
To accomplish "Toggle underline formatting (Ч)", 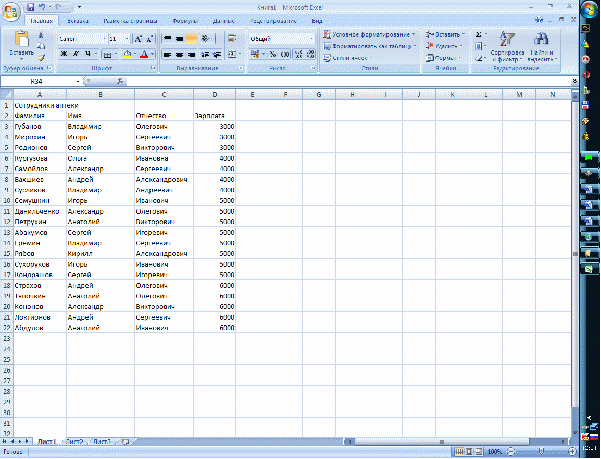I will 88,54.
